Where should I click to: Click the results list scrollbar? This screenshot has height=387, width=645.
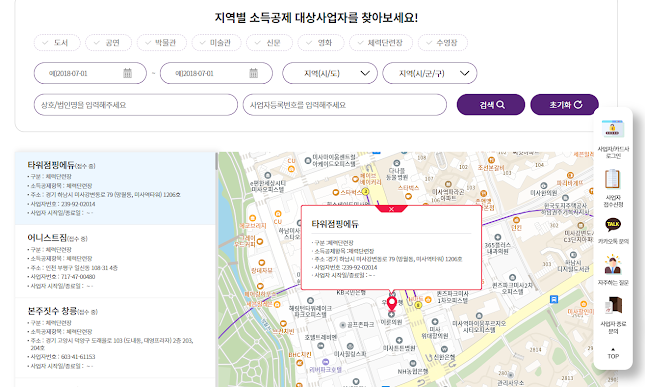tap(216, 161)
